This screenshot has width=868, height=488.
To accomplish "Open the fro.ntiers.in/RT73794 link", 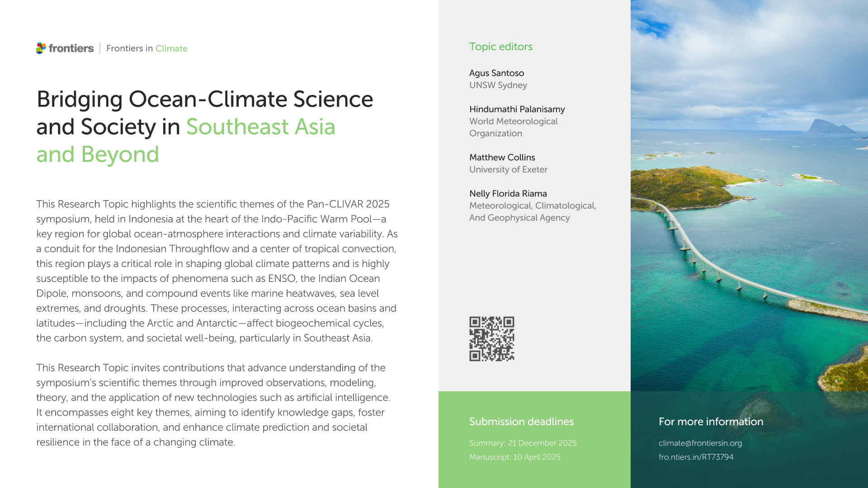I will pos(696,457).
